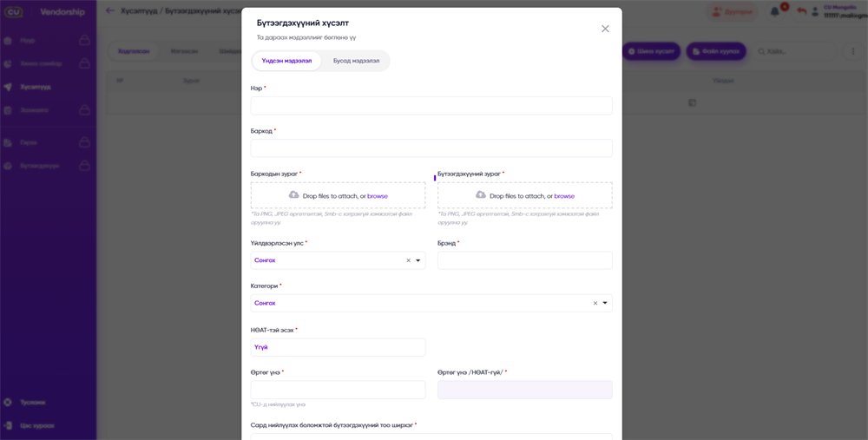Screen dimensions: 868x440
Task: Clear the Үйлдвэрлэсэн улс selection
Action: tap(409, 260)
